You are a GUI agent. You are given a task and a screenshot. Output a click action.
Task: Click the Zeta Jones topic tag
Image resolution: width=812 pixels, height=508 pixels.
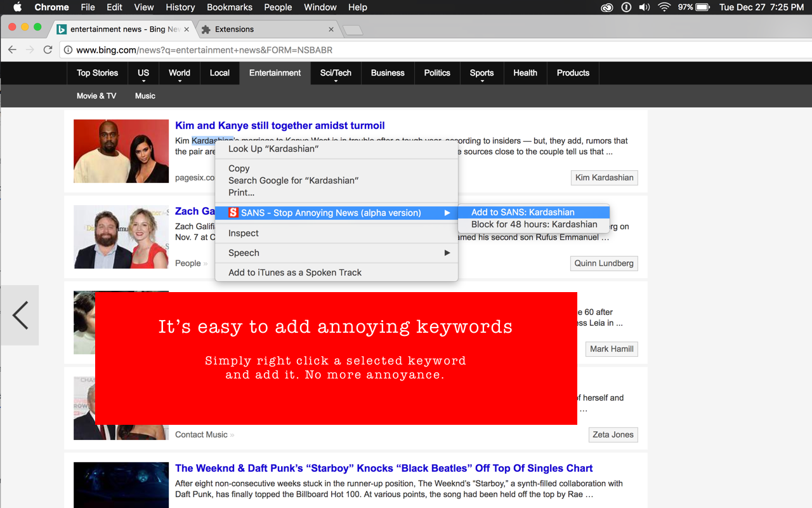pyautogui.click(x=613, y=434)
